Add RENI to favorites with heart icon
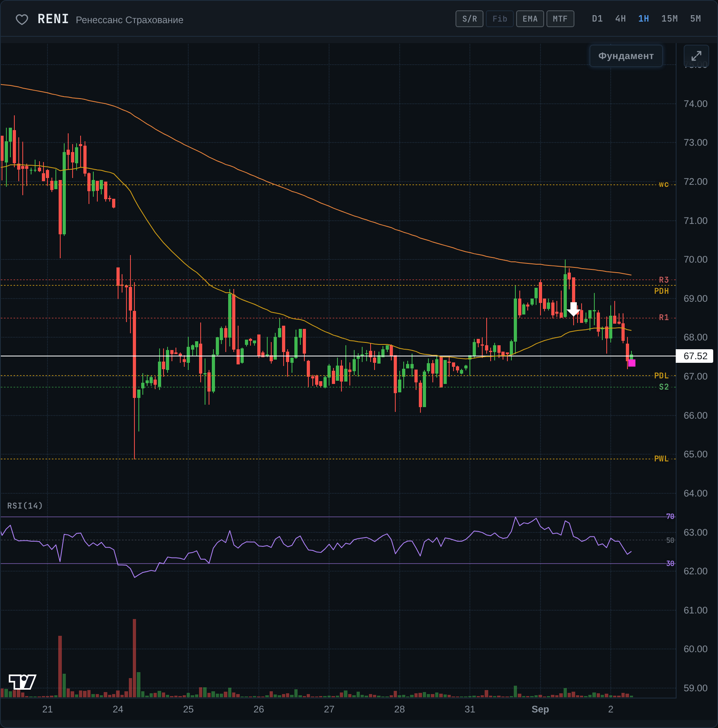 click(22, 19)
